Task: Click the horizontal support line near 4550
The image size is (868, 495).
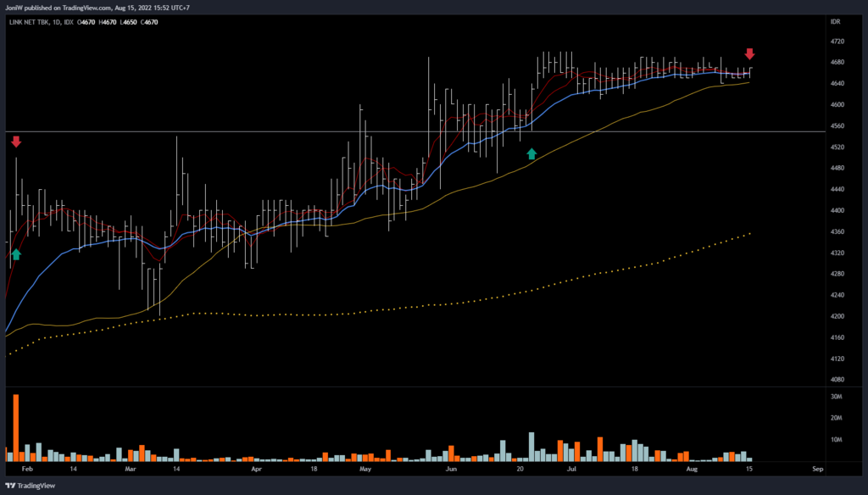Action: pyautogui.click(x=254, y=131)
